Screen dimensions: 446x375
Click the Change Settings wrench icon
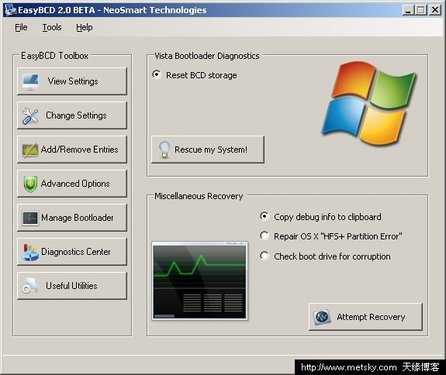tap(30, 117)
